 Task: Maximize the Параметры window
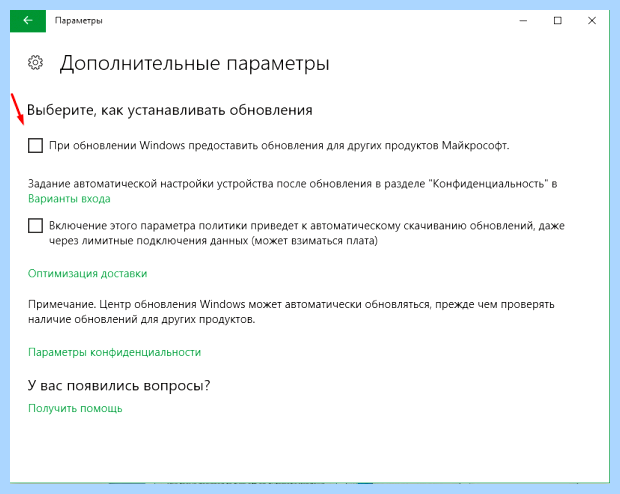coord(558,21)
